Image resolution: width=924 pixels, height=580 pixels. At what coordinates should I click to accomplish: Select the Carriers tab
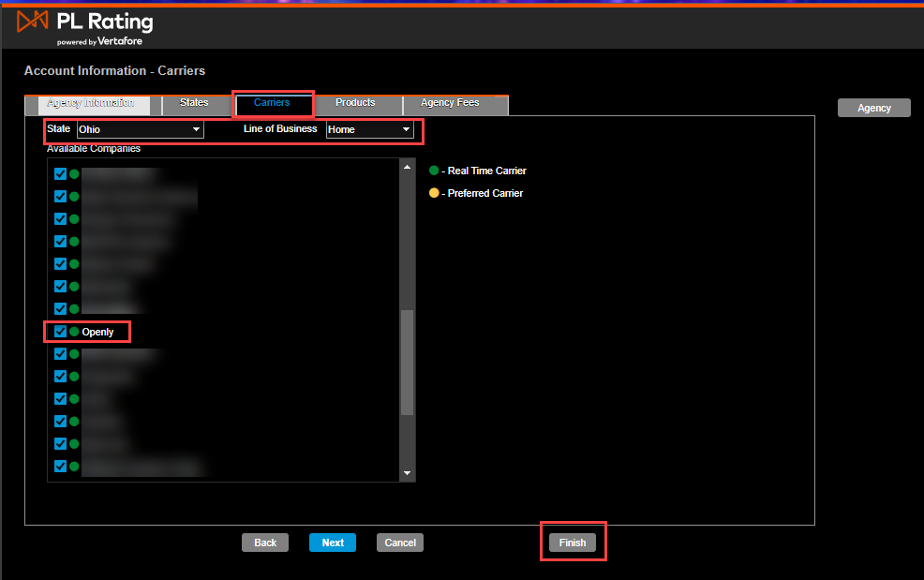coord(272,103)
